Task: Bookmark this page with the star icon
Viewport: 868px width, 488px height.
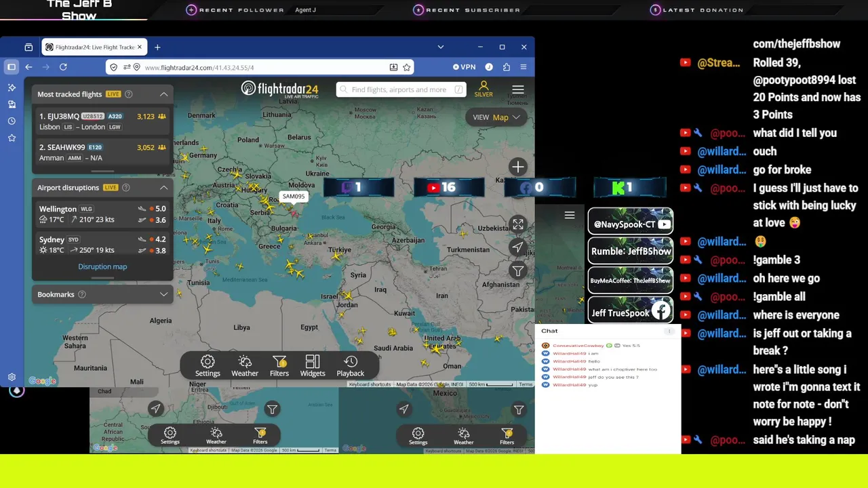Action: coord(407,67)
